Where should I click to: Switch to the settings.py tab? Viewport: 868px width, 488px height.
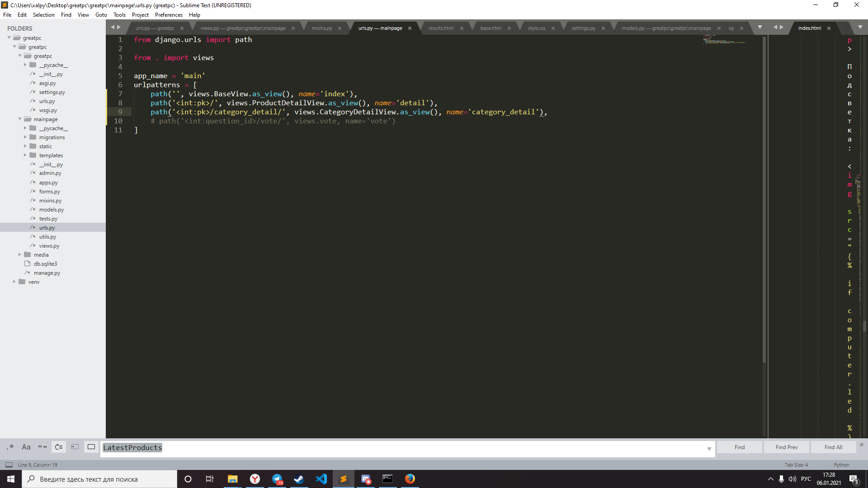(x=583, y=28)
